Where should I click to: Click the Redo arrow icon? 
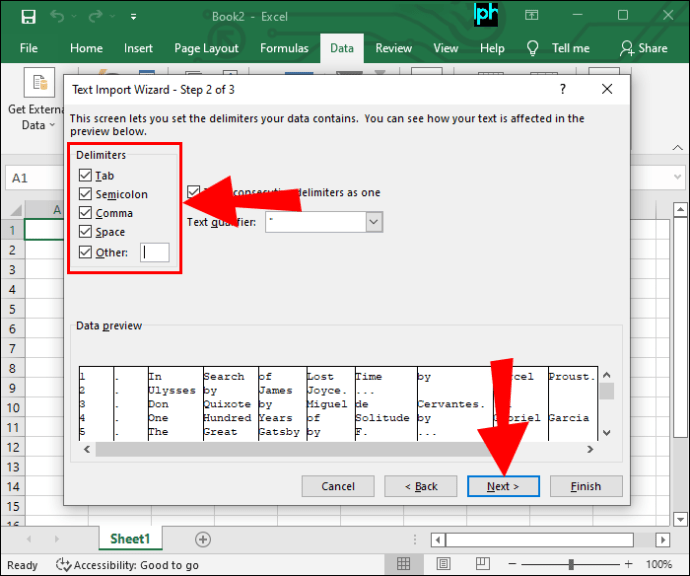click(95, 17)
